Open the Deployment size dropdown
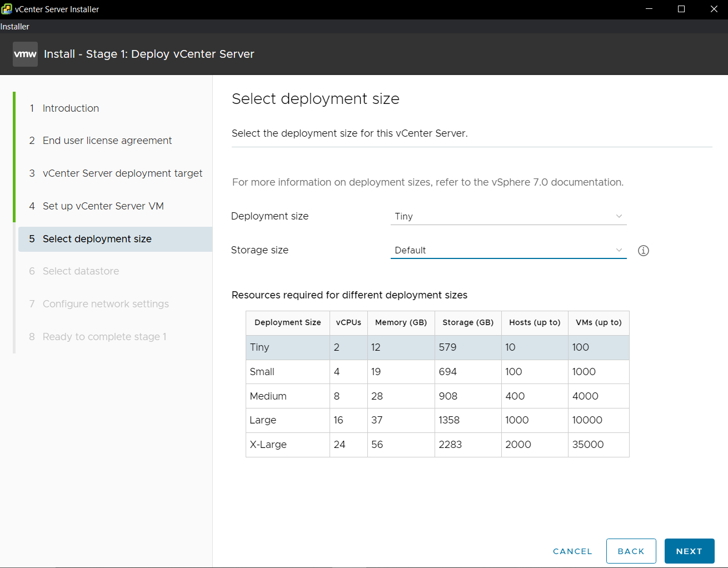Screen dimensions: 728x568 tap(508, 216)
